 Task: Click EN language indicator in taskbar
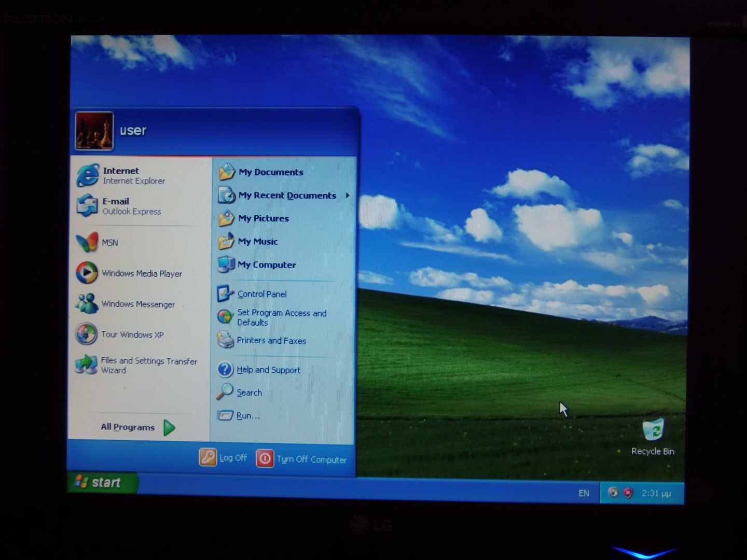tap(584, 493)
